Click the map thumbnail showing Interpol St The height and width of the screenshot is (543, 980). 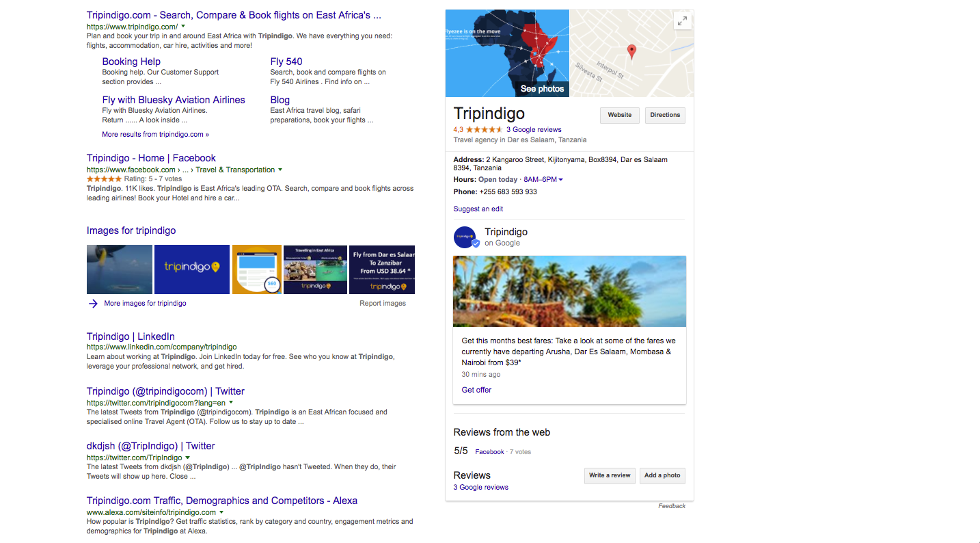(x=631, y=53)
